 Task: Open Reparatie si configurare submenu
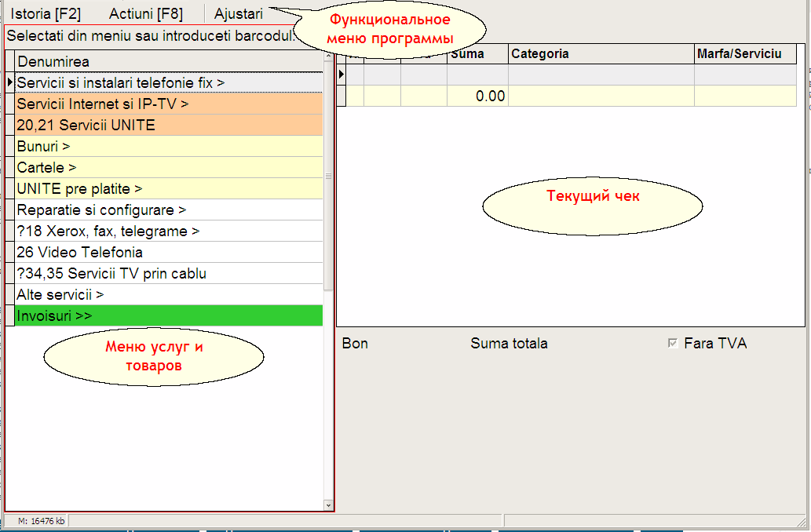point(169,210)
